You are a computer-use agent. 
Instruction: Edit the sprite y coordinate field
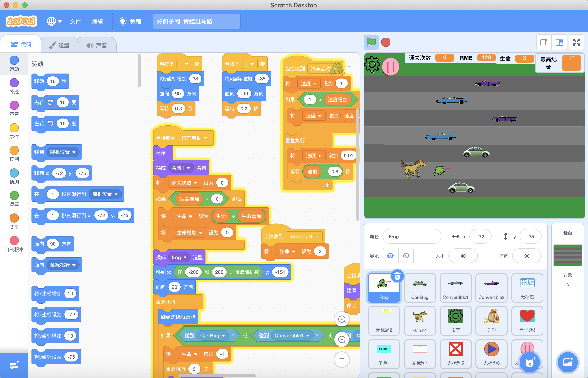530,236
